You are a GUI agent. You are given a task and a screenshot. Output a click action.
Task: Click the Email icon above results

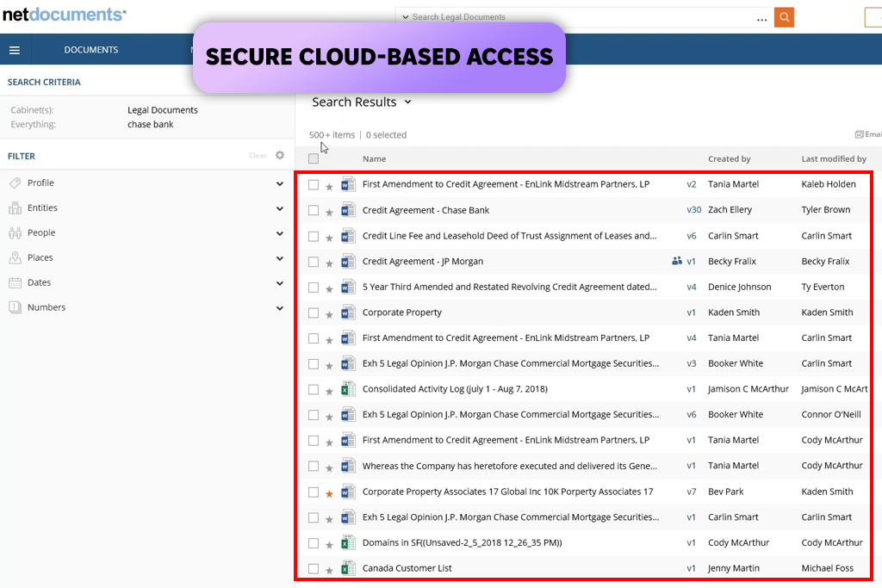[x=859, y=134]
